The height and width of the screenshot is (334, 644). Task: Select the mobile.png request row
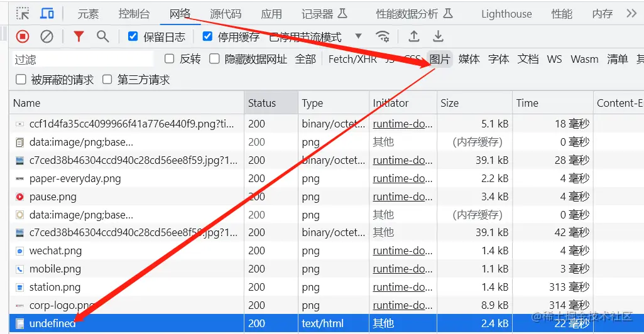click(327, 269)
